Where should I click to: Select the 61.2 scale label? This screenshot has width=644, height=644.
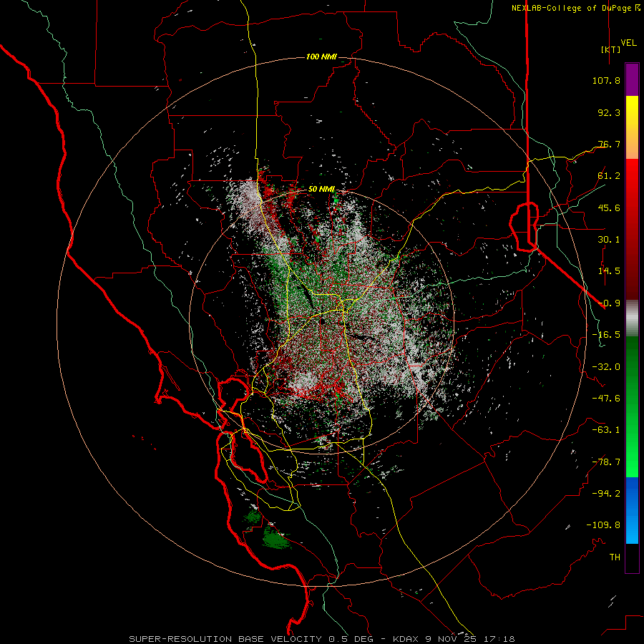[x=609, y=176]
